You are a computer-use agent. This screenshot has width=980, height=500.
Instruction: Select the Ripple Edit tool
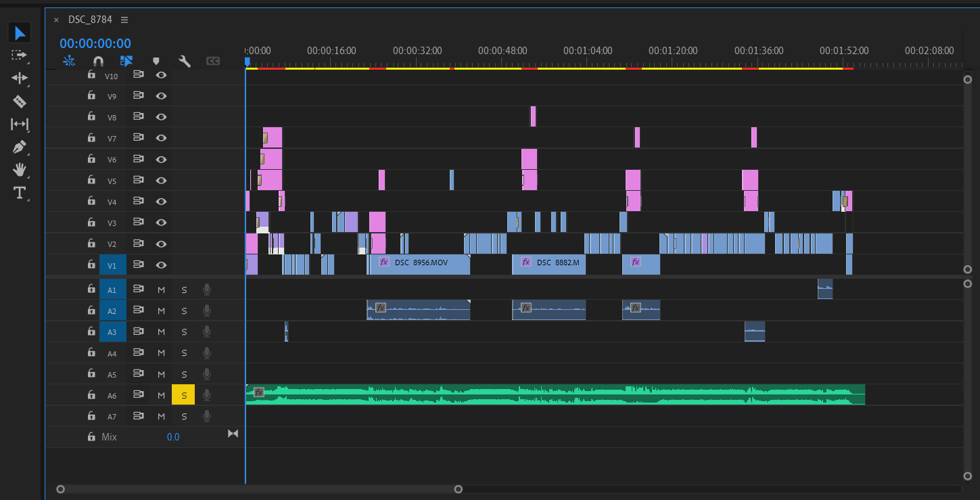pos(20,78)
